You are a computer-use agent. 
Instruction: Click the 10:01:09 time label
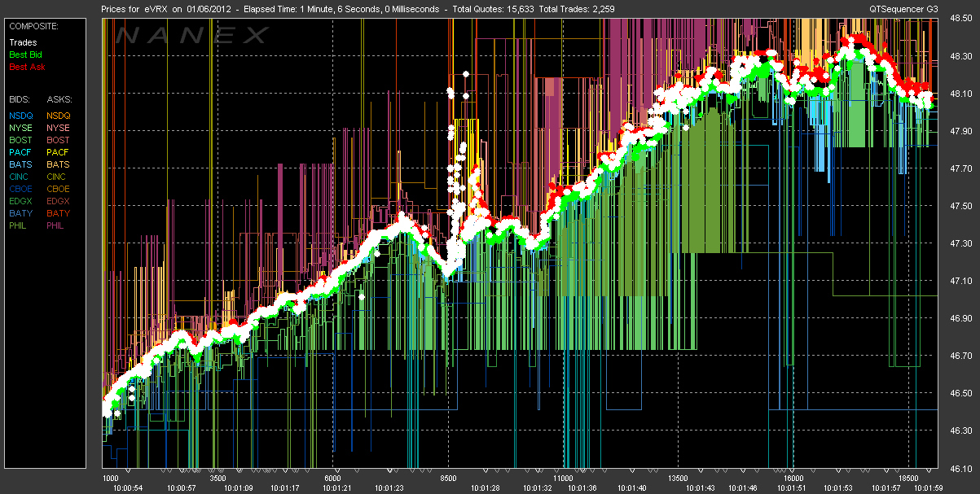(x=237, y=488)
